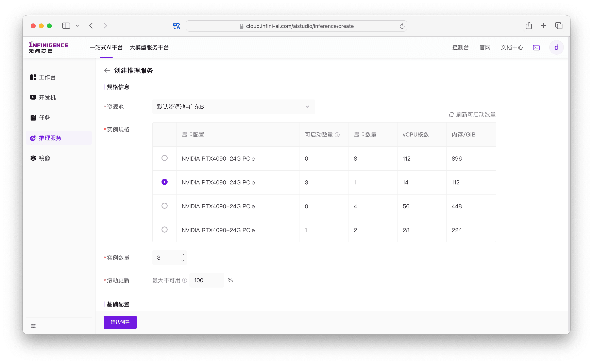
Task: Select the 4-GPU RTX4090 radio option
Action: [165, 206]
